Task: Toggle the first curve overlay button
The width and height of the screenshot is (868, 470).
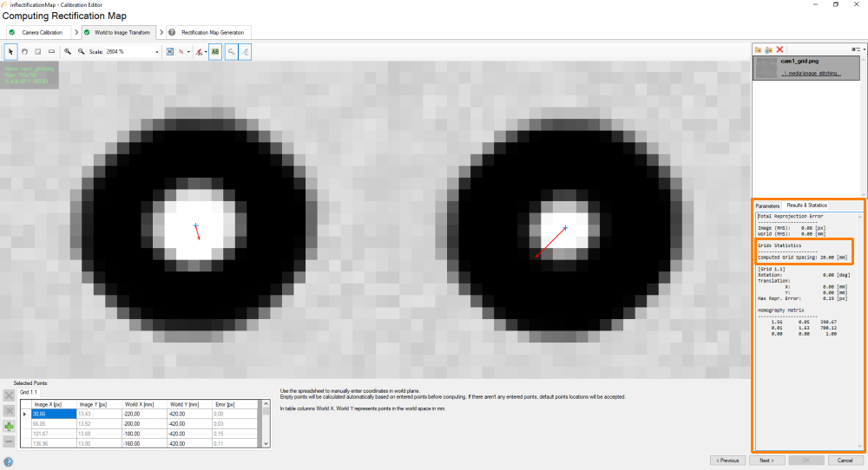Action: pos(232,52)
